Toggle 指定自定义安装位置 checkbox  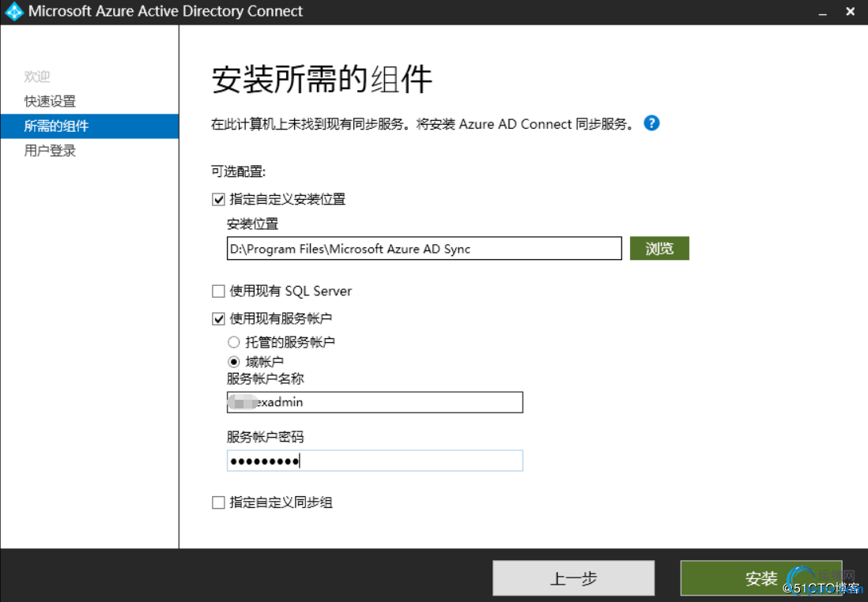[x=218, y=199]
